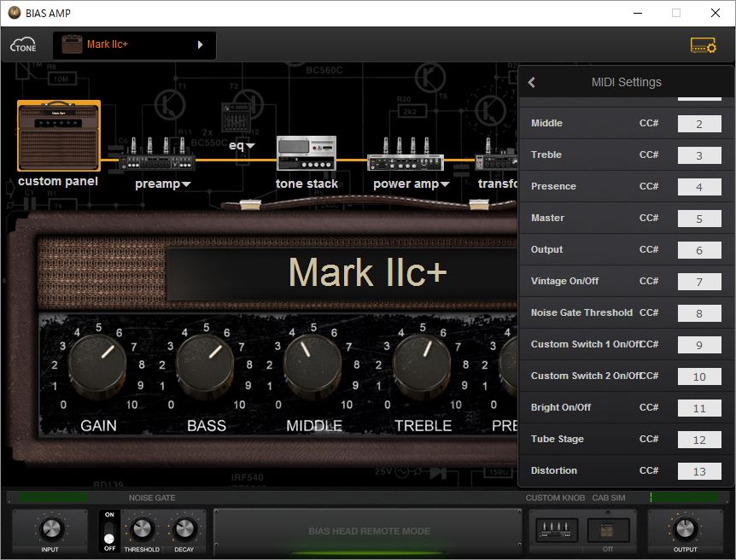Select the preamp module icon

click(156, 154)
